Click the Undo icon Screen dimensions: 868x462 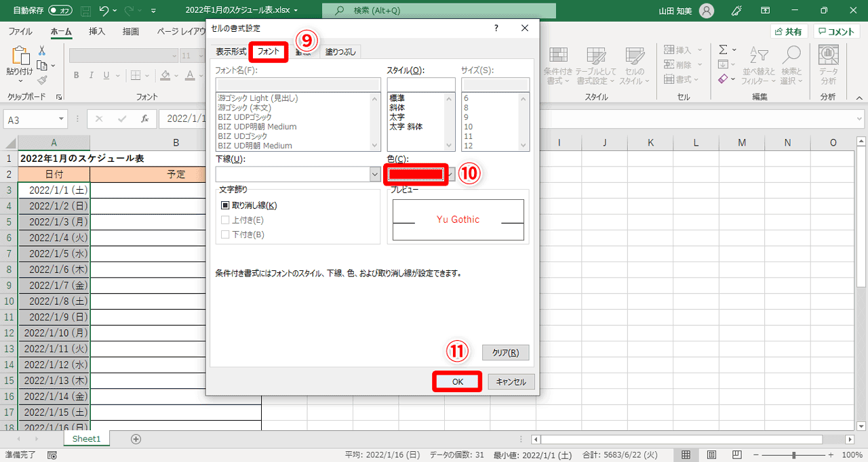(x=102, y=11)
